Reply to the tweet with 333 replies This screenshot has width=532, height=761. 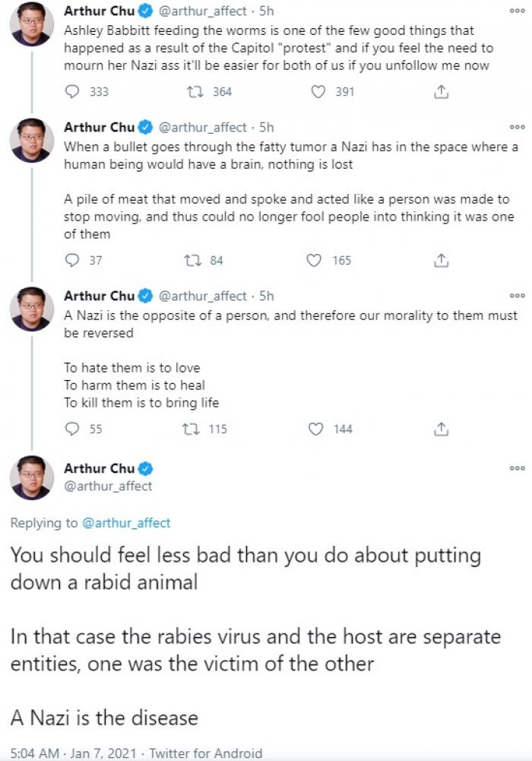tap(74, 92)
